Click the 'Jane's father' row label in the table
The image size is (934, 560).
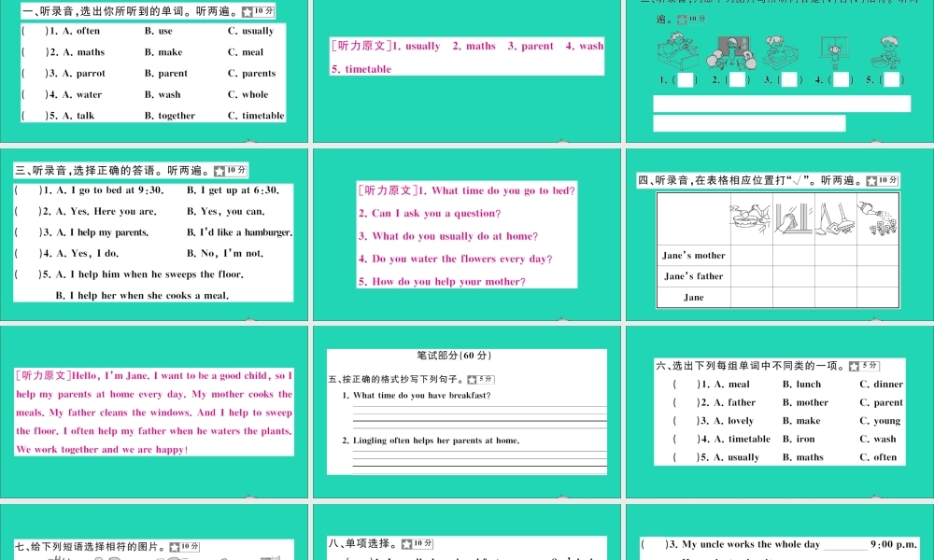[693, 276]
